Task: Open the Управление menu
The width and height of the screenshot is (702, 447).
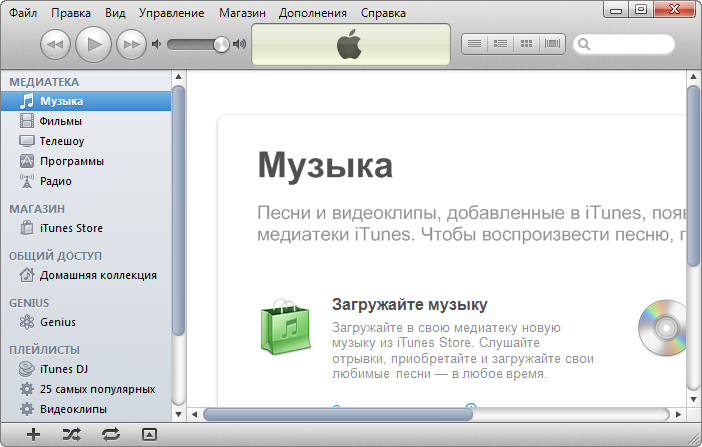Action: click(x=171, y=13)
